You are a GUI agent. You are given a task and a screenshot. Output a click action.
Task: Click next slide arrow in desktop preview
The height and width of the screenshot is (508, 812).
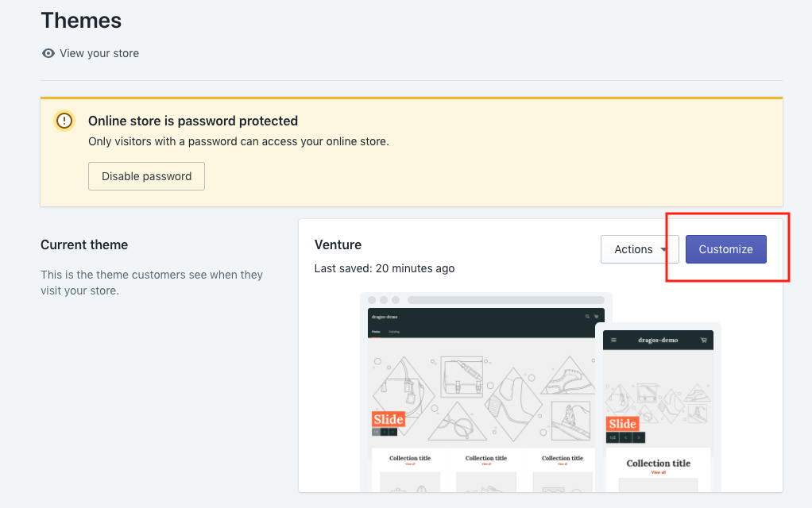point(392,432)
